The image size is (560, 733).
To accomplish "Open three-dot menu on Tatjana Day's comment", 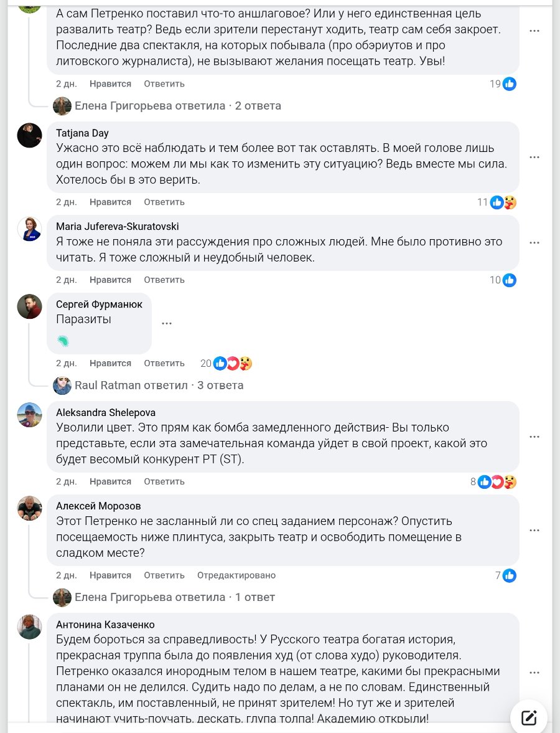I will tap(534, 157).
